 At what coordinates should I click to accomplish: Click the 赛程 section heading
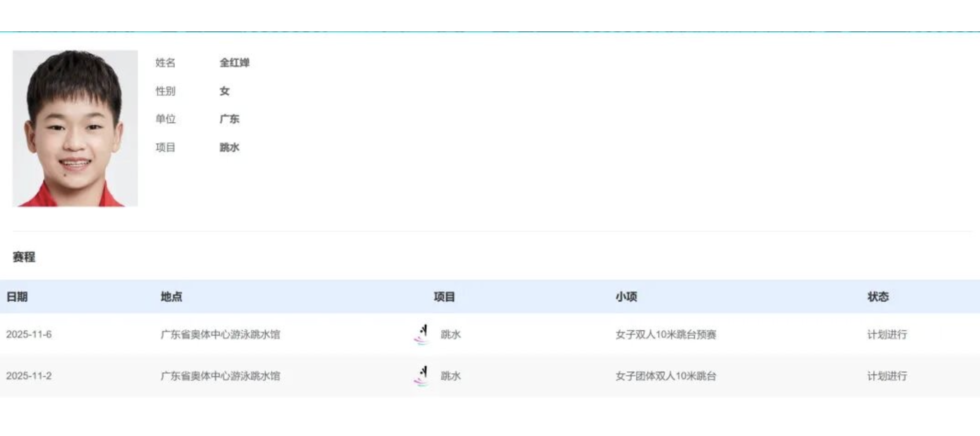pos(24,257)
